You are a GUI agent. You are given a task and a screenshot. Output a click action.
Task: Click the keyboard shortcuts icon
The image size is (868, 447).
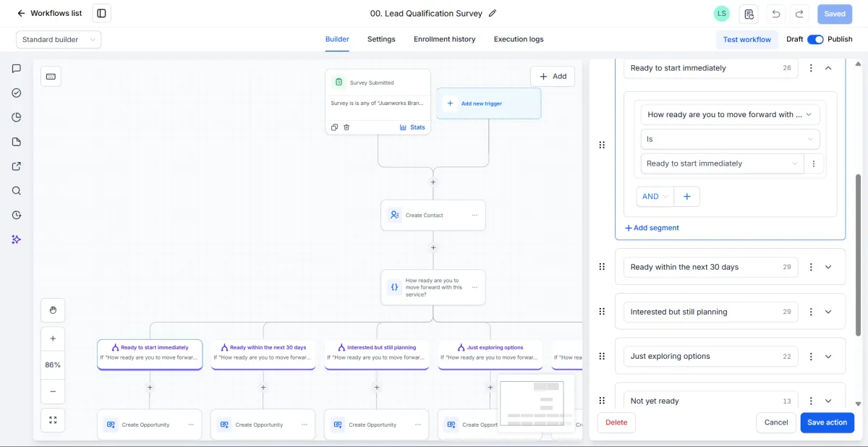[51, 77]
